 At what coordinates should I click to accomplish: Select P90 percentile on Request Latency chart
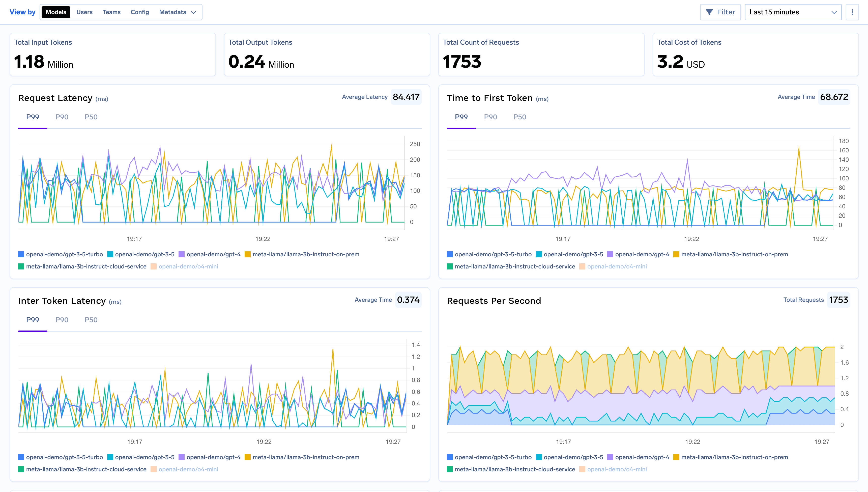point(62,117)
